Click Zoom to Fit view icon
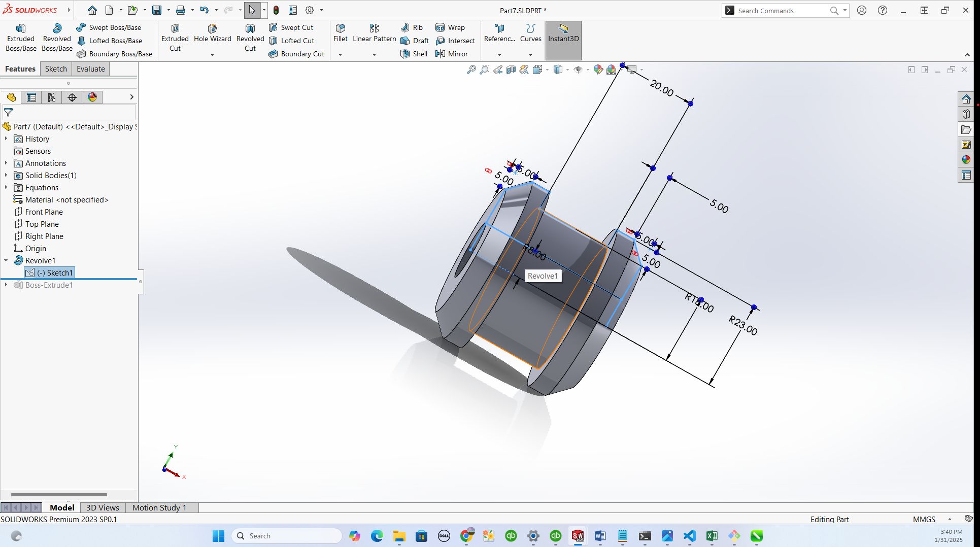 click(471, 70)
